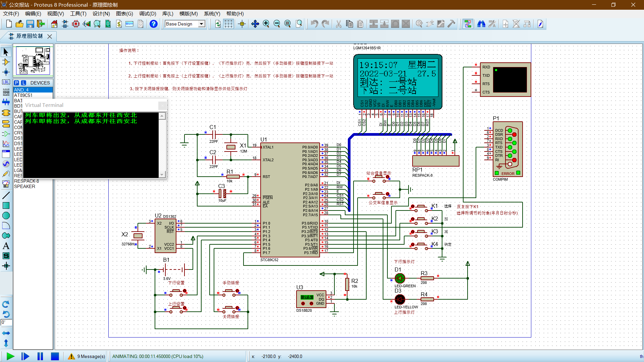Choose the Terminals Mode tool

click(x=6, y=123)
